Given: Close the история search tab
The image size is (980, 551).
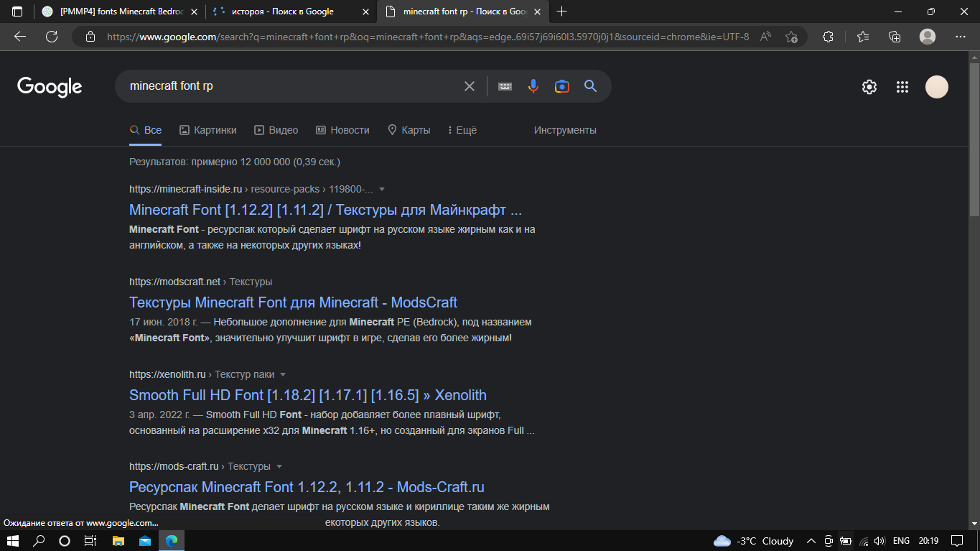Looking at the screenshot, I should point(365,11).
